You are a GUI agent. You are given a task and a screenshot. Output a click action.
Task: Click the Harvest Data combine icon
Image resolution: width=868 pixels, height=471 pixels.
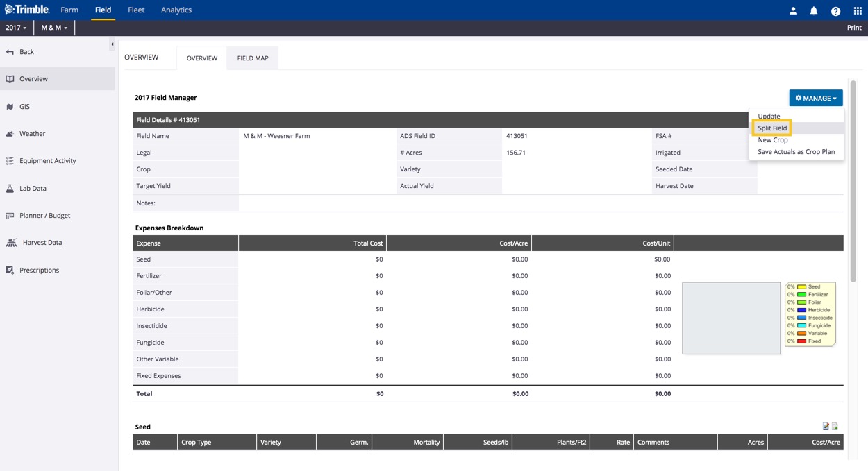tap(11, 243)
